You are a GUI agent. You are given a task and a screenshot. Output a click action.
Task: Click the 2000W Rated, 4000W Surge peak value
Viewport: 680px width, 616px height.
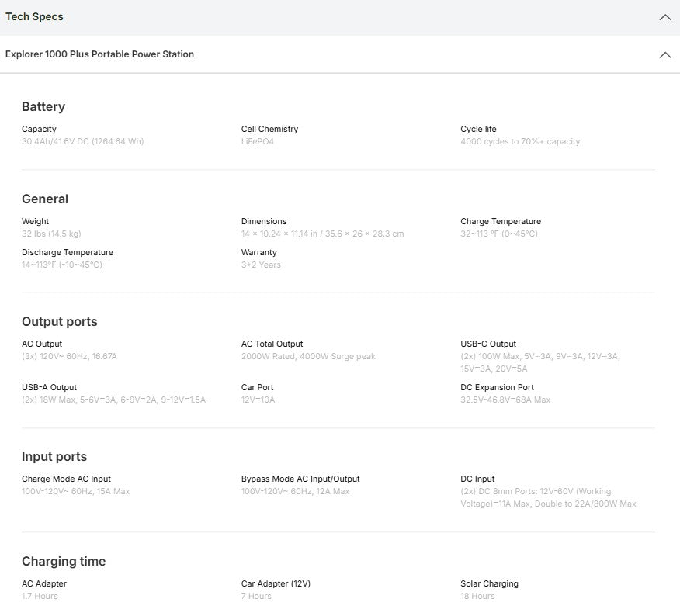pos(308,356)
